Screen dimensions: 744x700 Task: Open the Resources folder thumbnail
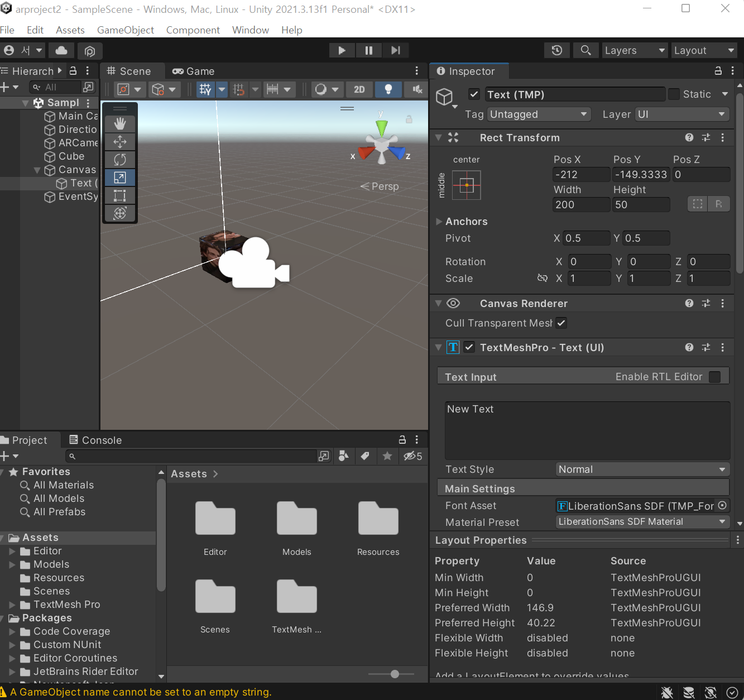(x=378, y=518)
